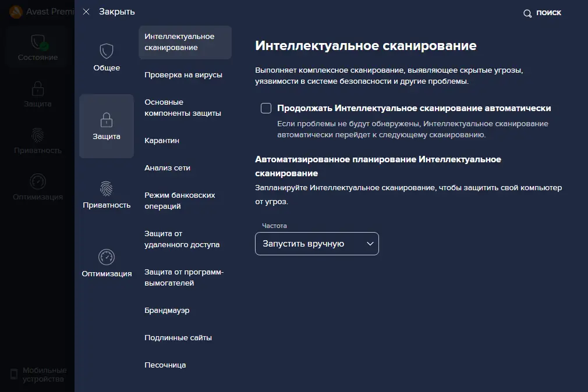Screen dimensions: 588x392
Task: Open Режим банковских операций settings
Action: pyautogui.click(x=180, y=201)
